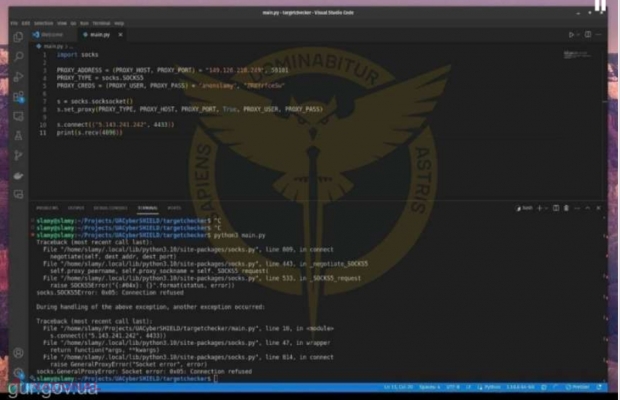This screenshot has height=400, width=620.
Task: Open the View menu
Action: pyautogui.click(x=62, y=23)
